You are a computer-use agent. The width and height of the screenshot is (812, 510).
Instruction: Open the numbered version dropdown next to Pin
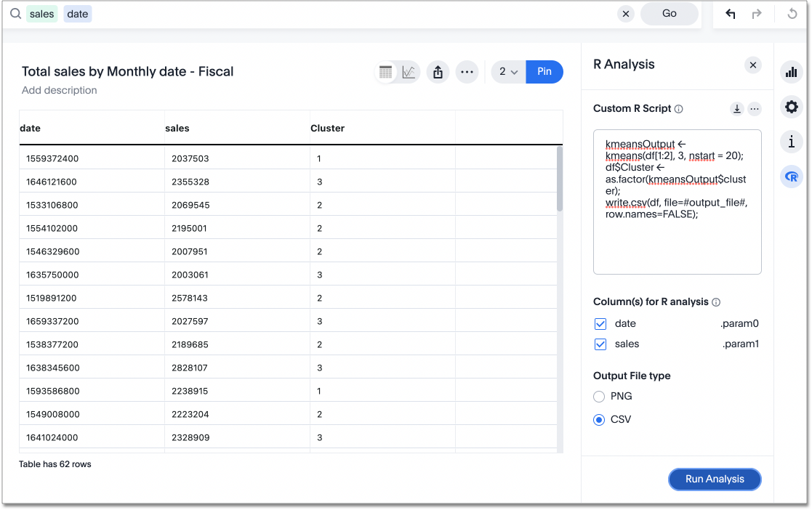508,72
